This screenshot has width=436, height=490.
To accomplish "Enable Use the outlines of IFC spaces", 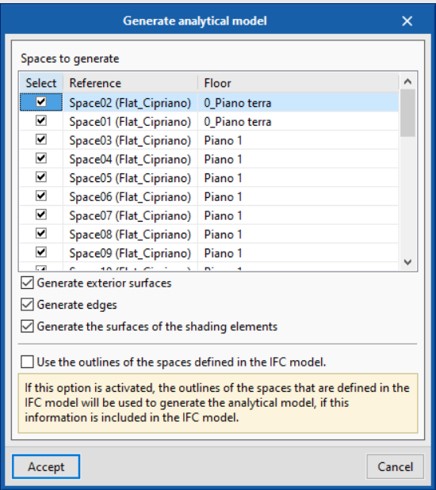I will (27, 362).
